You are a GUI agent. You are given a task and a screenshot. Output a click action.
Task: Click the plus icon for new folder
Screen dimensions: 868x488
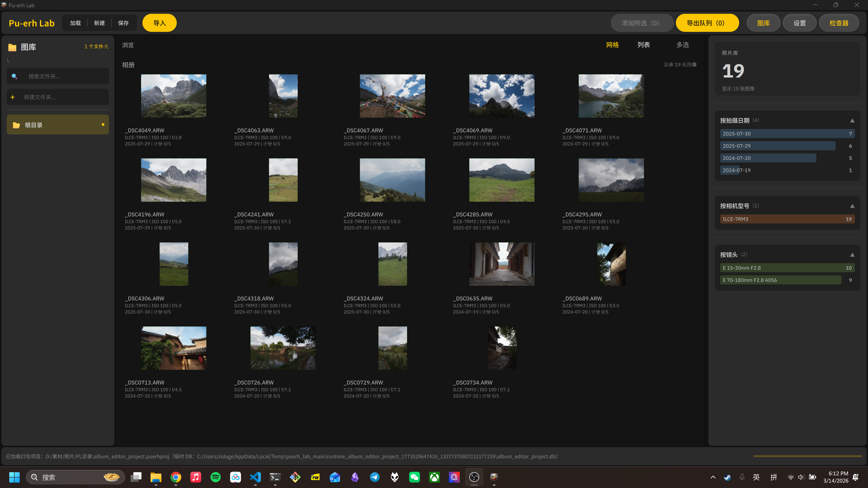point(12,97)
